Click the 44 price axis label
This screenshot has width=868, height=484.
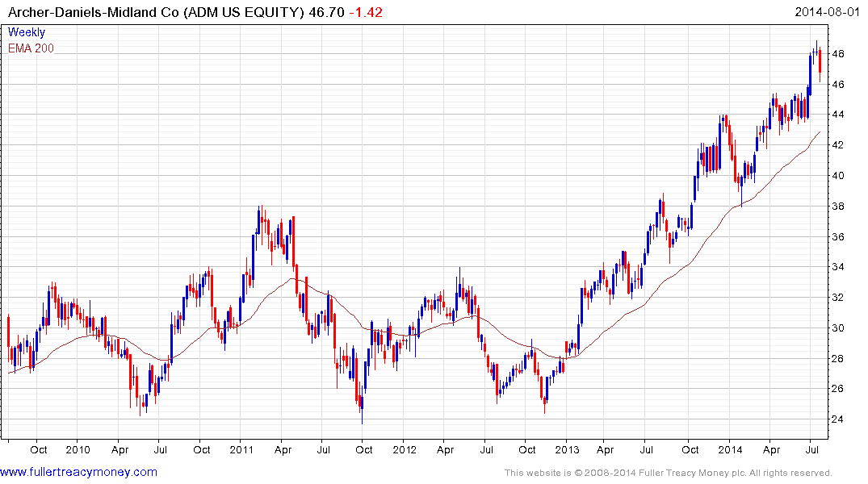click(837, 115)
